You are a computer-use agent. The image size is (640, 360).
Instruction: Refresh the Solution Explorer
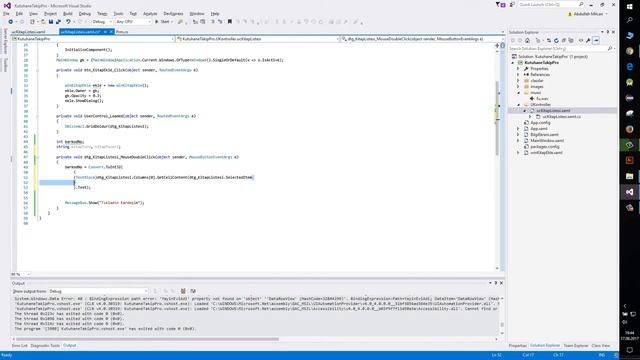556,40
